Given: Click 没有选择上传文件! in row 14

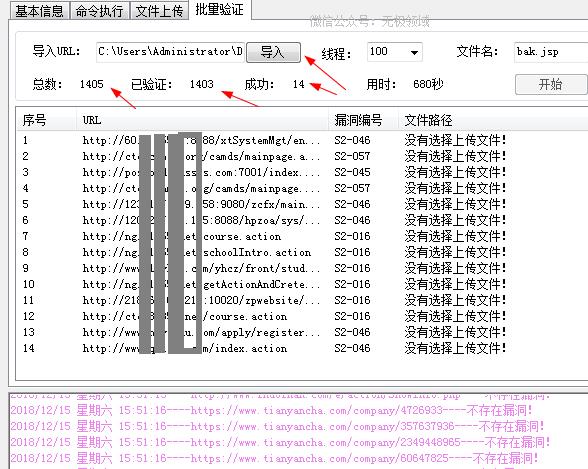Looking at the screenshot, I should coord(455,348).
